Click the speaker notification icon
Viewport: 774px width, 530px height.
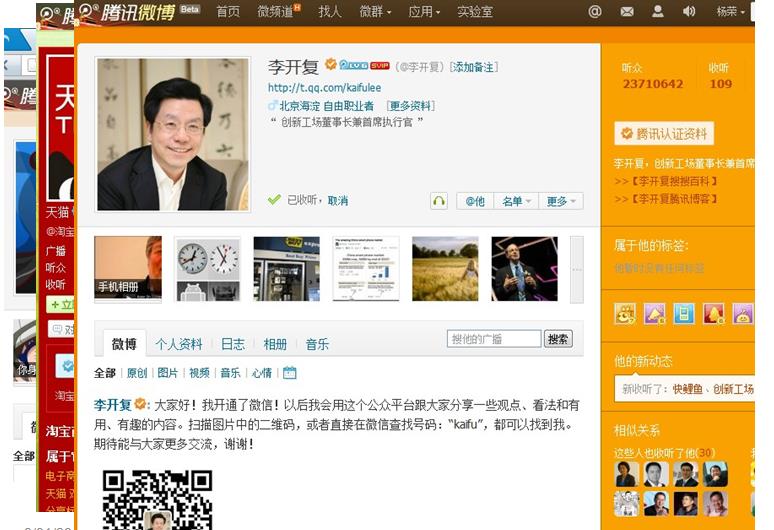click(x=689, y=11)
